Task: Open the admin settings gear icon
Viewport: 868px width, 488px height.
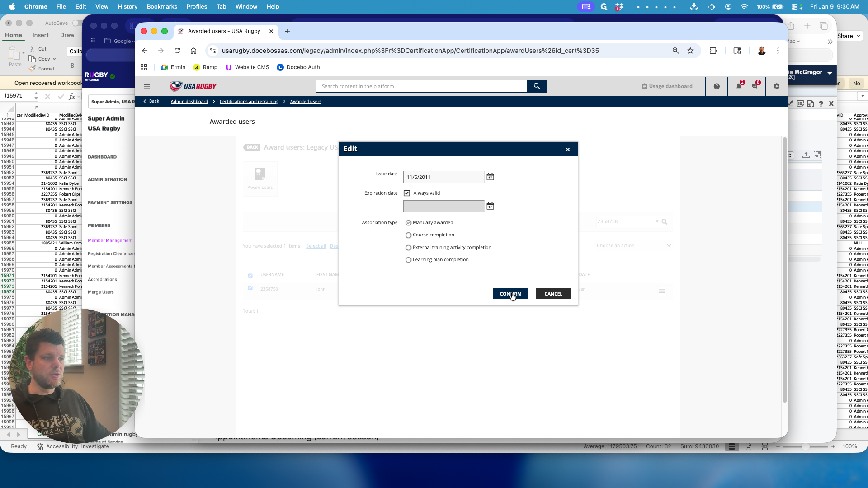Action: tap(777, 86)
